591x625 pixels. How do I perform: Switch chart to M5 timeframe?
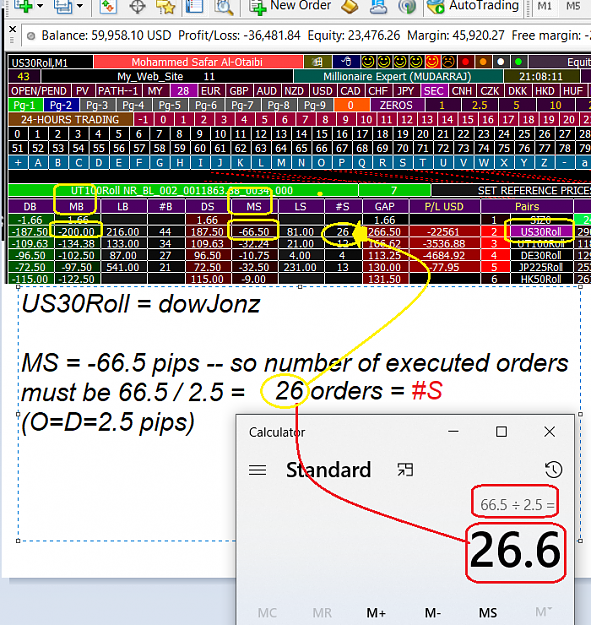(573, 6)
